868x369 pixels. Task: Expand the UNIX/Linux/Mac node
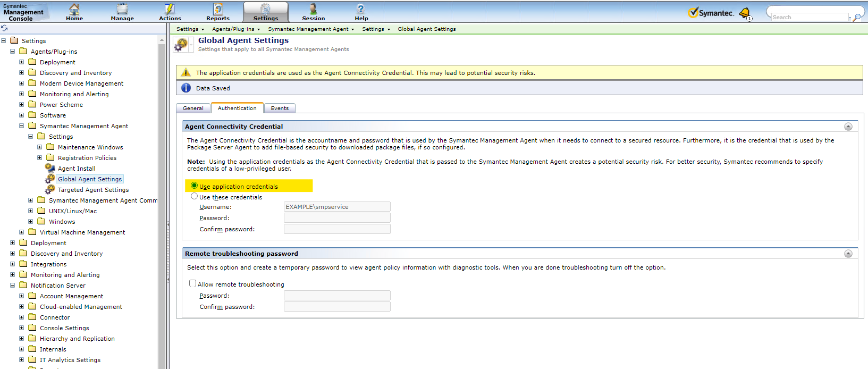(x=31, y=211)
